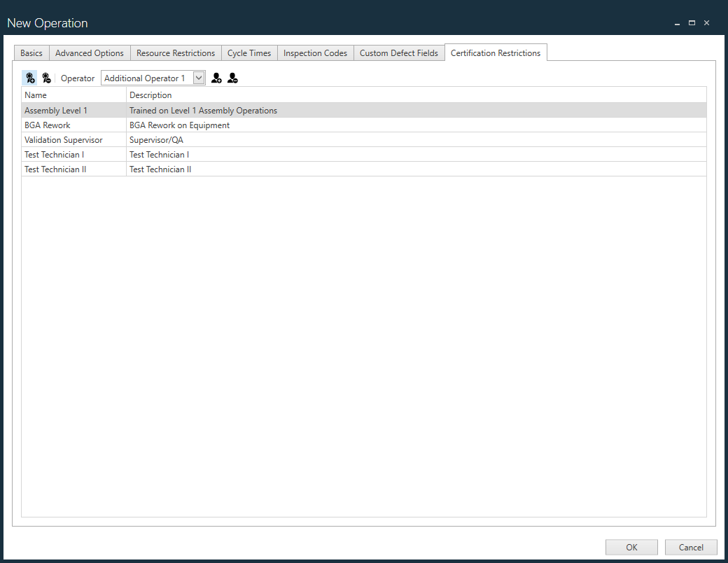The height and width of the screenshot is (563, 728).
Task: Open the Inspection Codes tab
Action: point(314,53)
